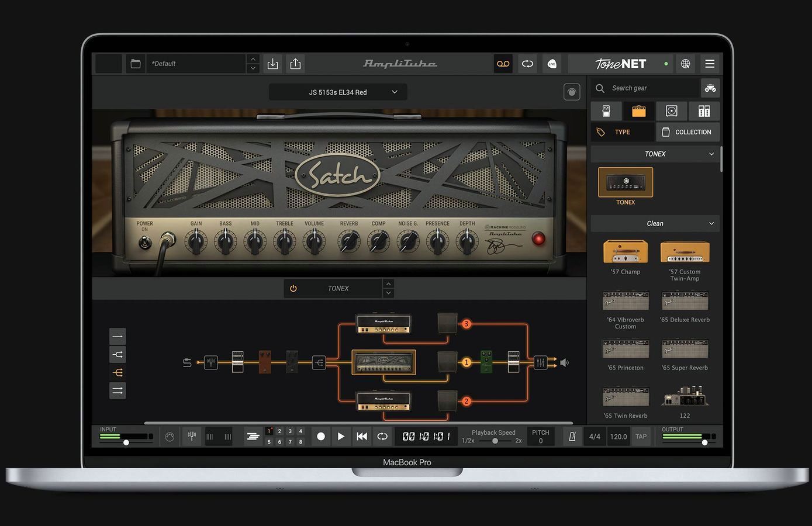Switch to Live mode icon
Screen dimensions: 812x526
(x=552, y=64)
